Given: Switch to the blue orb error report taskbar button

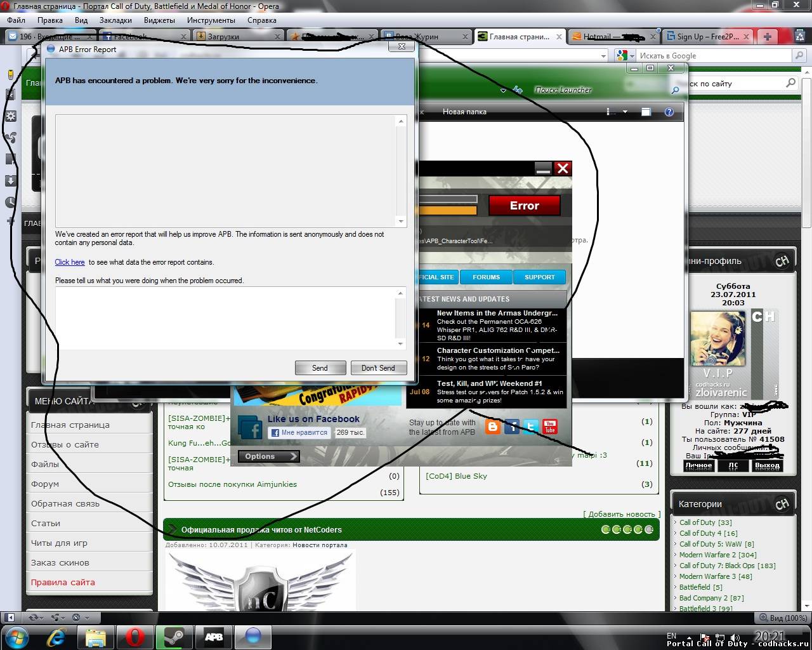Looking at the screenshot, I should pyautogui.click(x=253, y=636).
